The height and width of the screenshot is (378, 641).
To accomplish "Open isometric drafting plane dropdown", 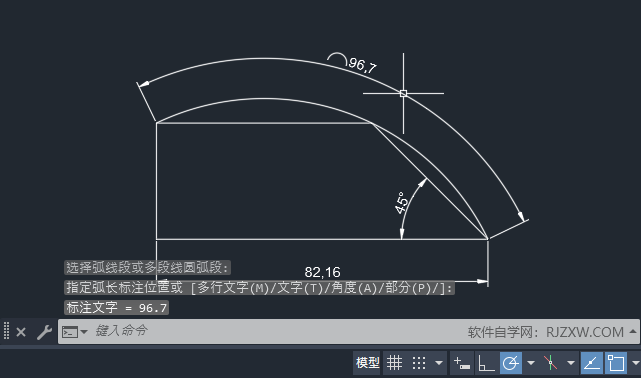I will (x=571, y=362).
